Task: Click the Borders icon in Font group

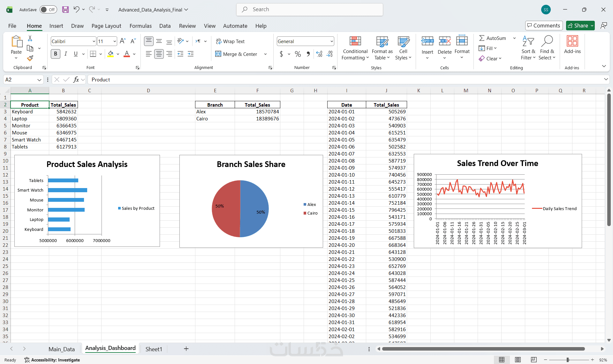Action: tap(93, 54)
